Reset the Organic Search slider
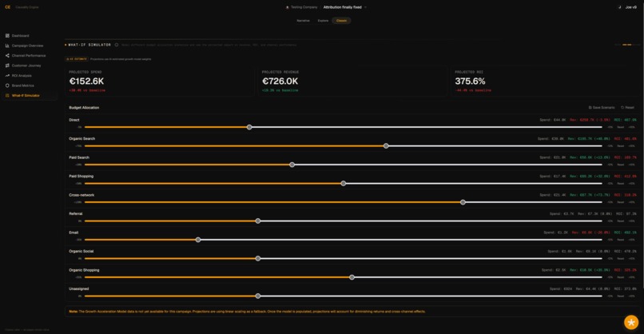Screen dimensions: 644x334 (621, 146)
